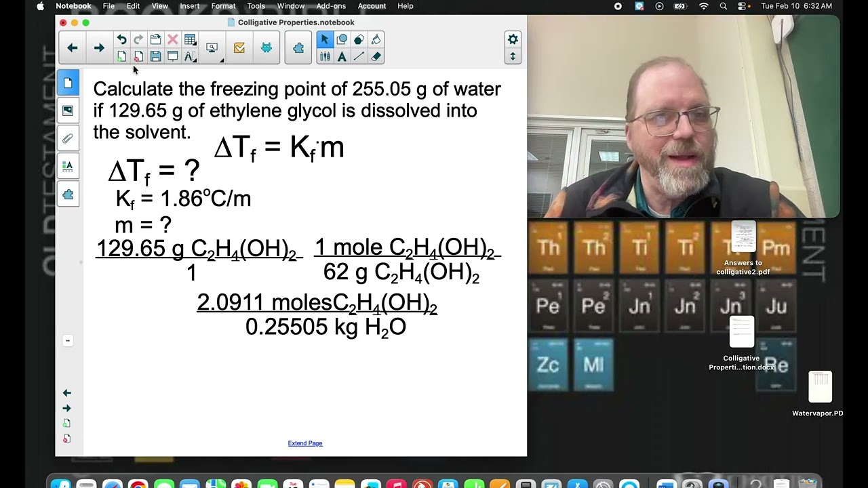Image resolution: width=868 pixels, height=488 pixels.
Task: Click the yellow checkmark response icon
Action: (239, 48)
